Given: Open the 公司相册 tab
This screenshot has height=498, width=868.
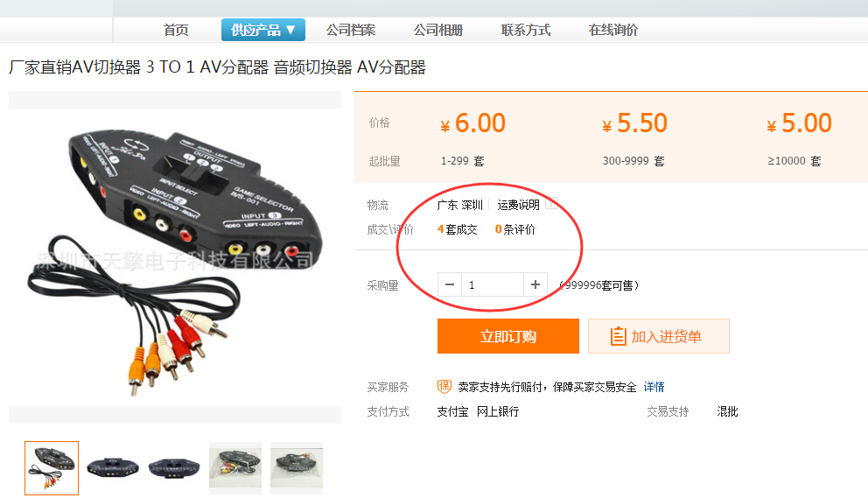Looking at the screenshot, I should (x=437, y=30).
